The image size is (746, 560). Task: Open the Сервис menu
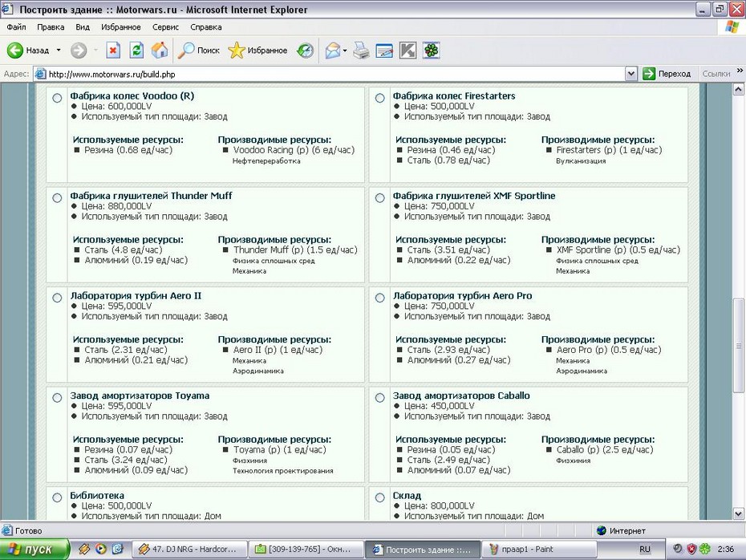coord(165,27)
